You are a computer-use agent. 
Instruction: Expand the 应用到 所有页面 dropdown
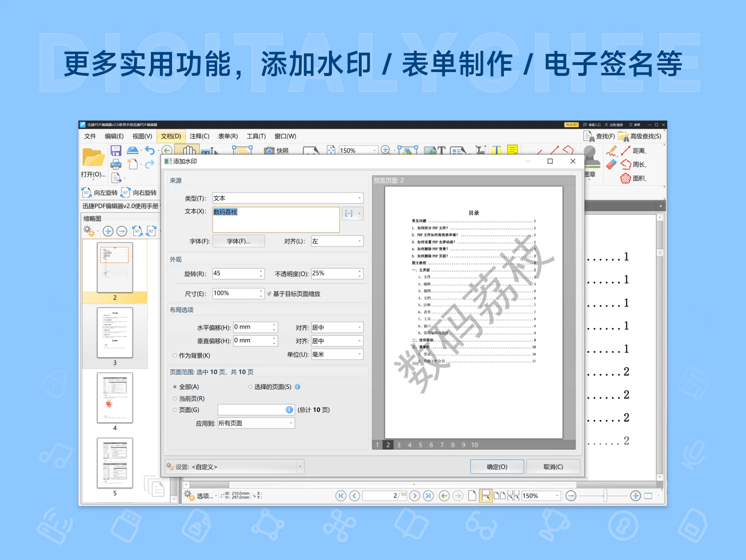coord(291,423)
